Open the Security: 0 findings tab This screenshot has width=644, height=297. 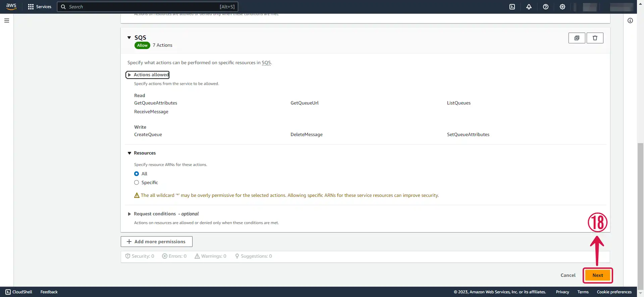pos(140,256)
